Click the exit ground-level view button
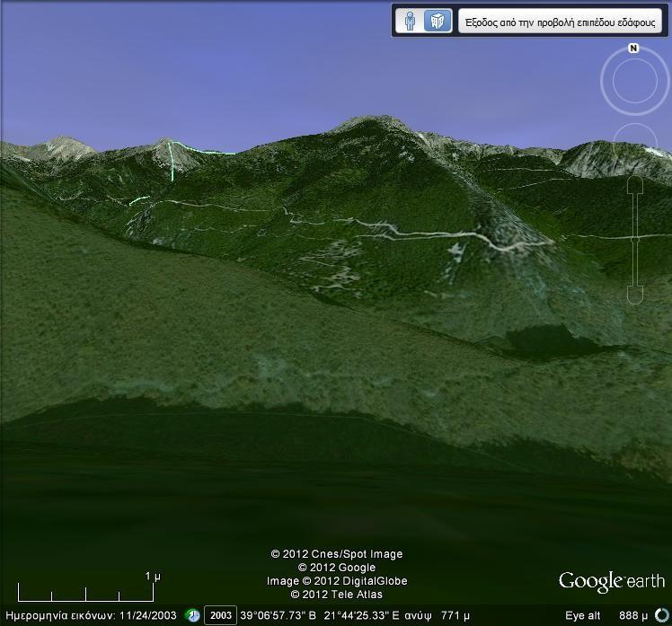The image size is (672, 626). point(560,22)
